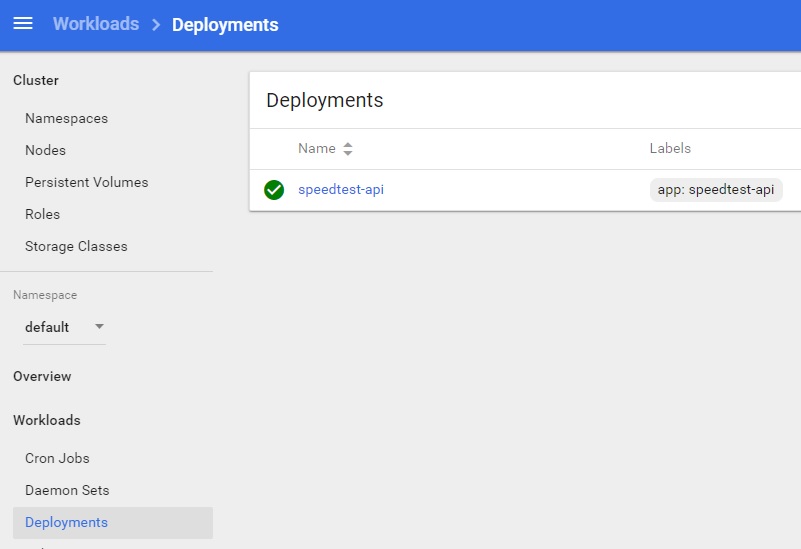This screenshot has height=549, width=801.
Task: Click the Labels column header
Action: pyautogui.click(x=670, y=149)
